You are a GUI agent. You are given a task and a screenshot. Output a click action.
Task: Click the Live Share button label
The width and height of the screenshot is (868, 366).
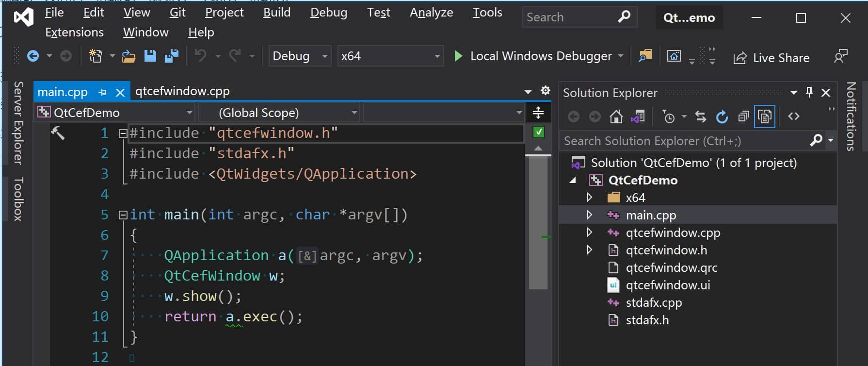coord(781,58)
